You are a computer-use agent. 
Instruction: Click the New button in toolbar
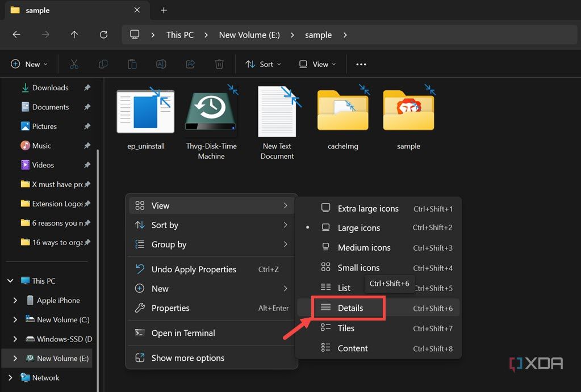[29, 65]
